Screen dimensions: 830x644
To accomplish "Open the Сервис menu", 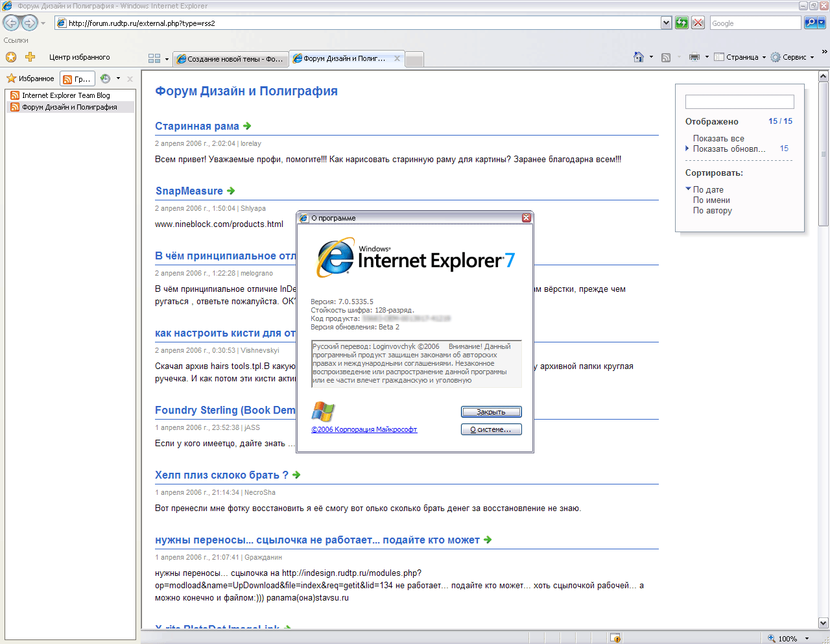I will click(792, 57).
